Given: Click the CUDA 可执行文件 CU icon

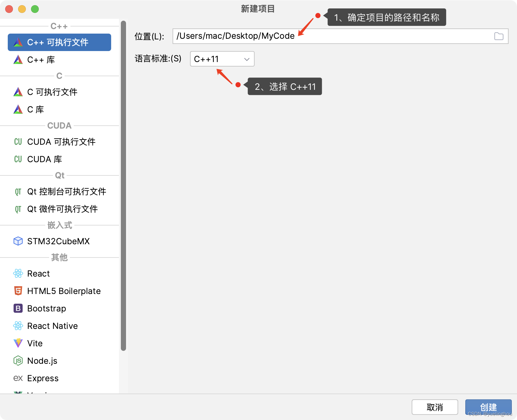Looking at the screenshot, I should click(x=18, y=142).
